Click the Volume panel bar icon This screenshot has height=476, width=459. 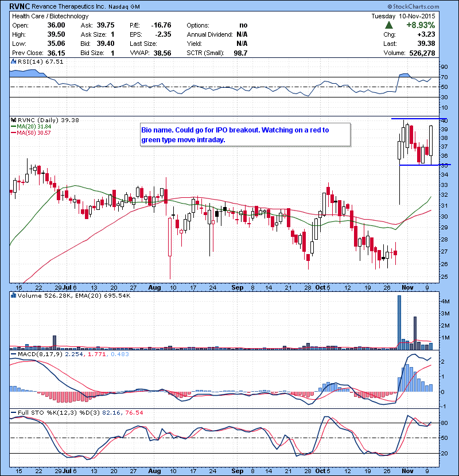tap(13, 295)
